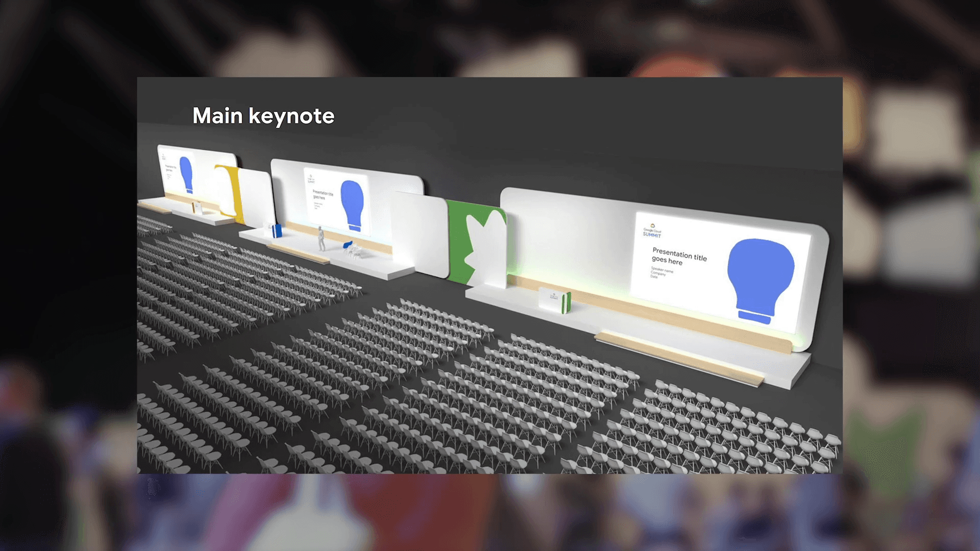Click the "Main keynote" slide title
The image size is (980, 551).
pos(263,116)
